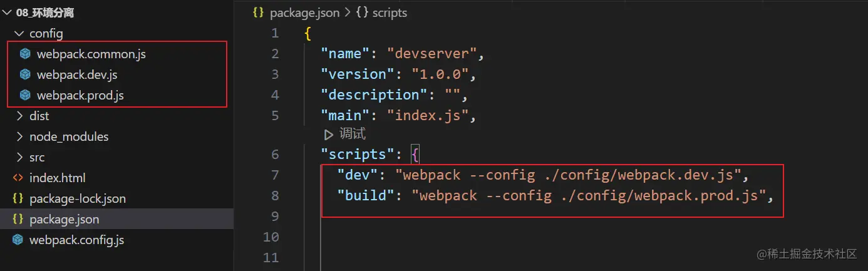
Task: Click the "version" key
Action: (x=358, y=74)
